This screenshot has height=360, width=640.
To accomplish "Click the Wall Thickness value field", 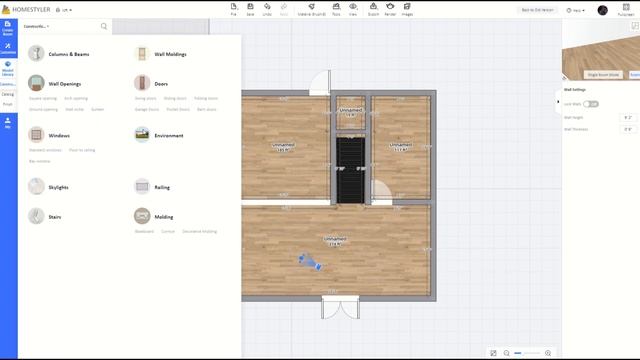I will point(628,129).
